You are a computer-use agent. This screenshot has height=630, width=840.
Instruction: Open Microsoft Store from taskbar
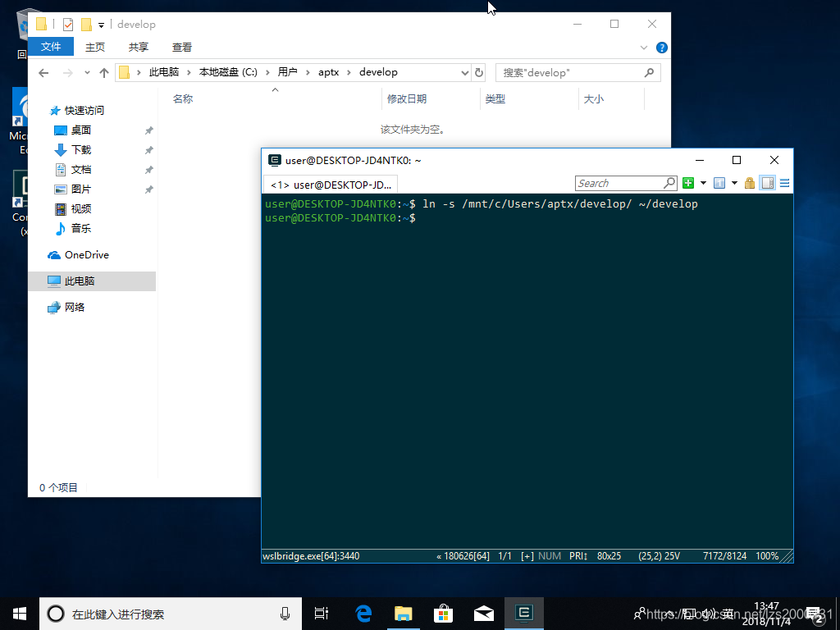pos(443,614)
